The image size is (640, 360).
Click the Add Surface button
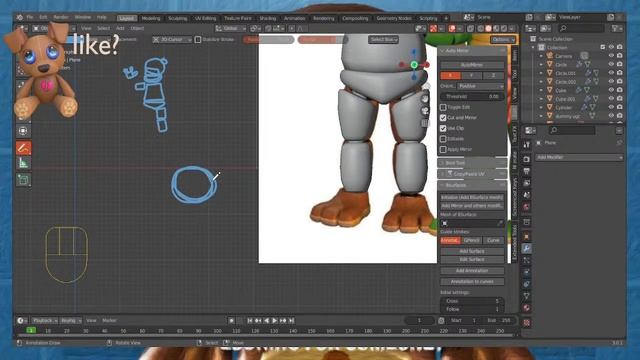coord(472,251)
